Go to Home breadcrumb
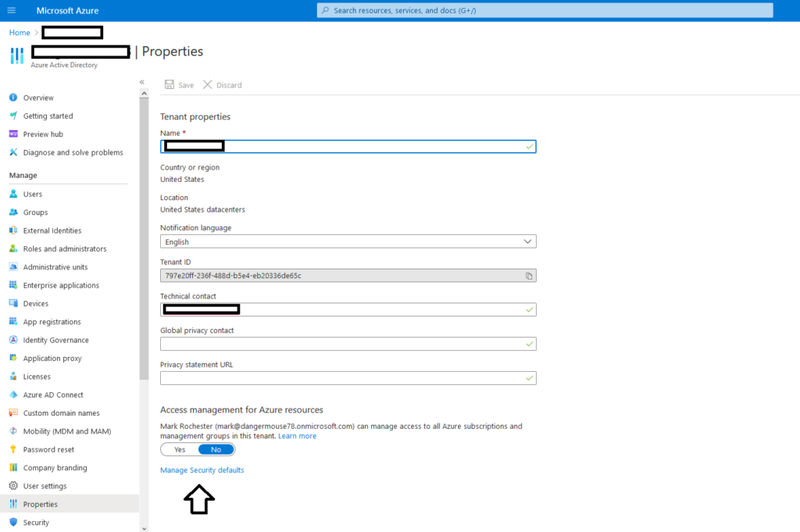This screenshot has height=532, width=800. point(20,33)
